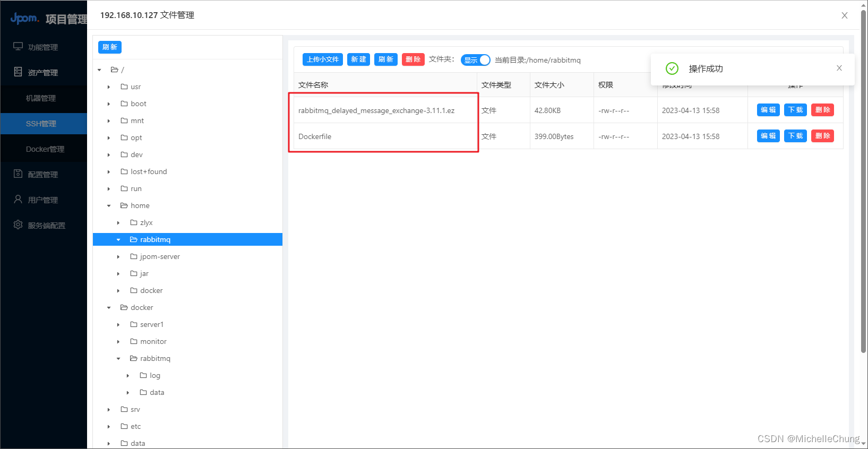Expand the monitor folder arrow
Image resolution: width=868 pixels, height=449 pixels.
(118, 341)
